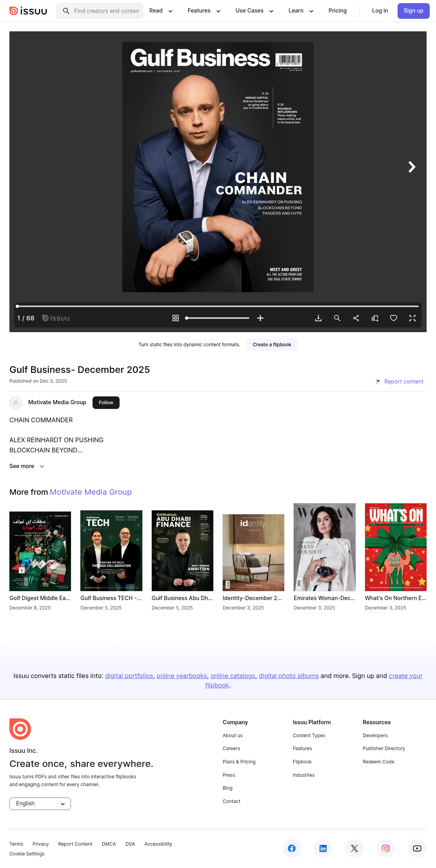Open Redeem Code footer link
Screen dimensions: 436x868
tap(378, 762)
